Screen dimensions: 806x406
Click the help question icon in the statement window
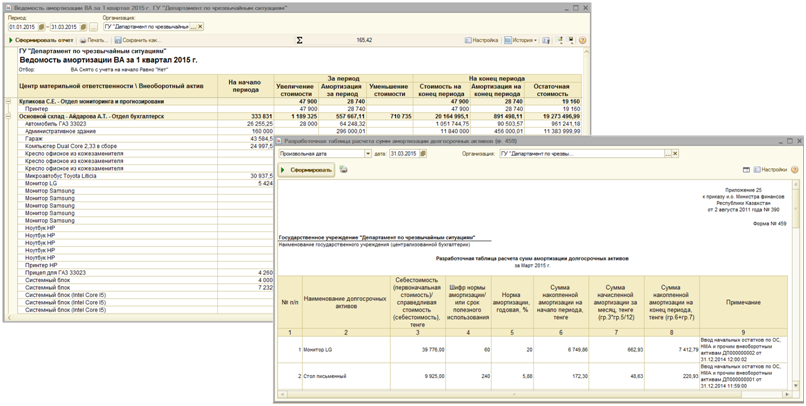582,40
